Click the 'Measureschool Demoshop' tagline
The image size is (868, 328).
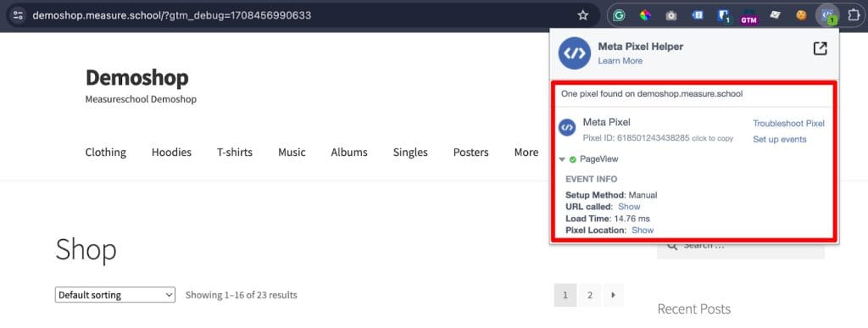[141, 99]
